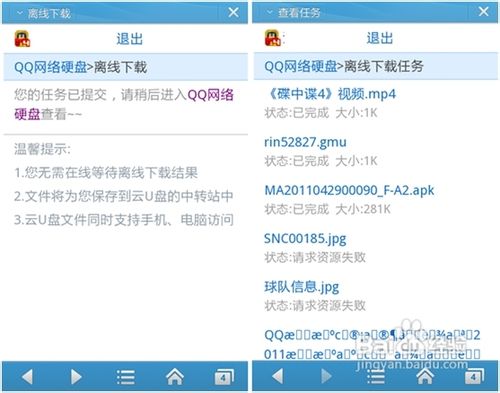
Task: Click the 温馨提示 heading
Action: pyautogui.click(x=42, y=149)
